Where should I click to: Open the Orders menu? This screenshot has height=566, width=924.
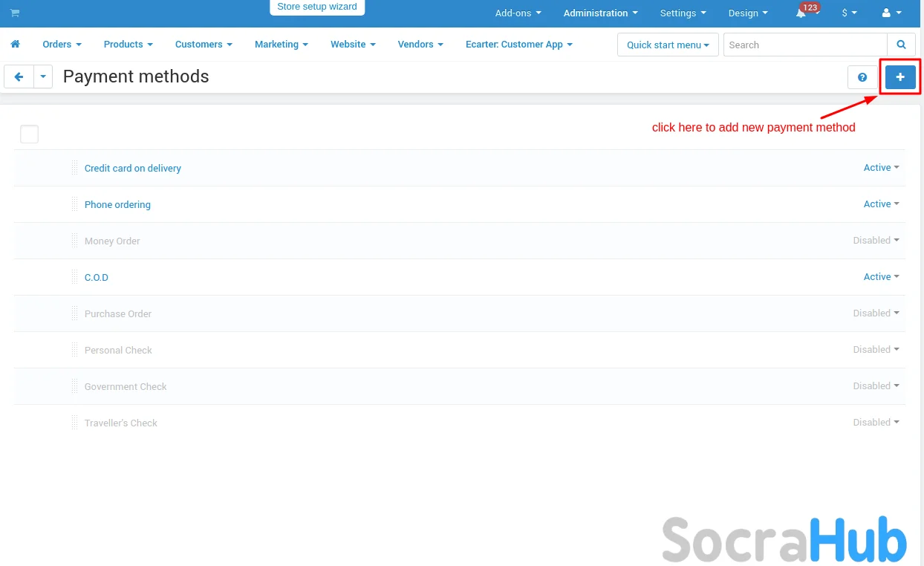62,45
